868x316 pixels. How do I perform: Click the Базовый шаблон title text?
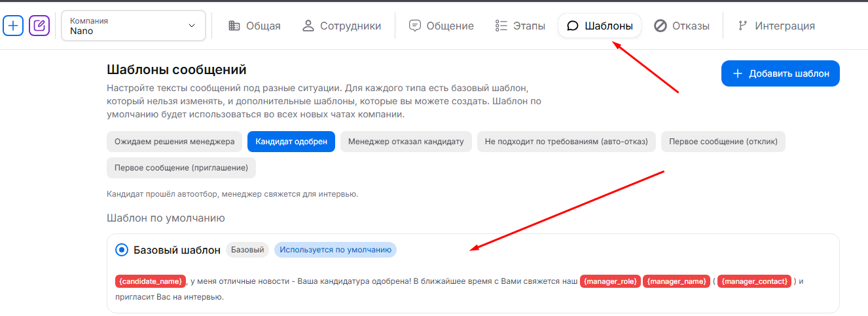click(x=177, y=250)
